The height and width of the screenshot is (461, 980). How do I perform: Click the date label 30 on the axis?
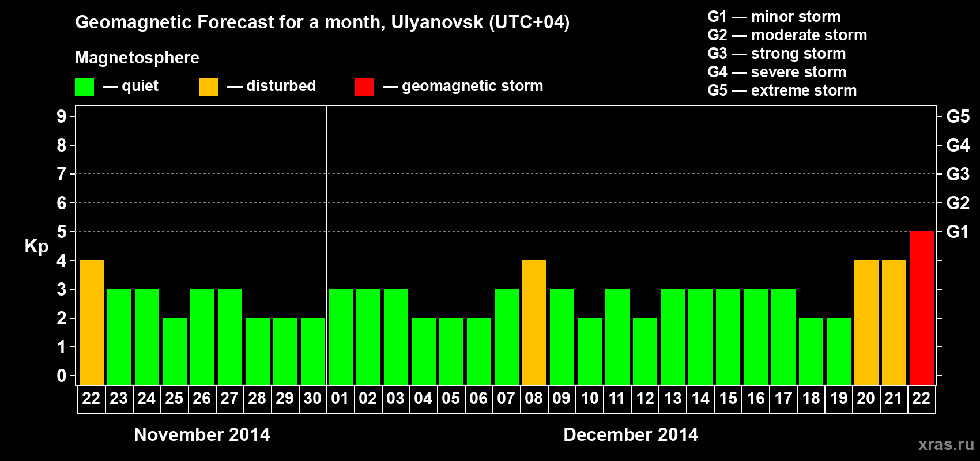(x=312, y=399)
